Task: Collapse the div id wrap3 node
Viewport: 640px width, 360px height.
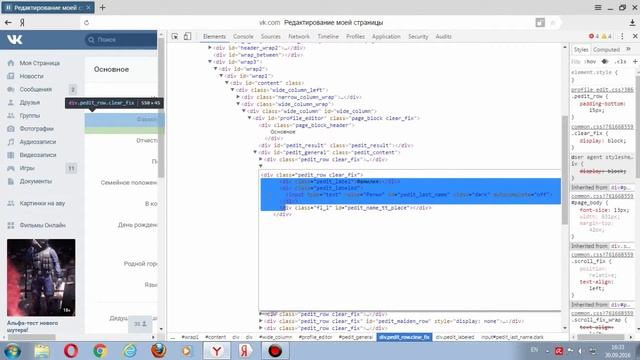Action: pyautogui.click(x=210, y=62)
